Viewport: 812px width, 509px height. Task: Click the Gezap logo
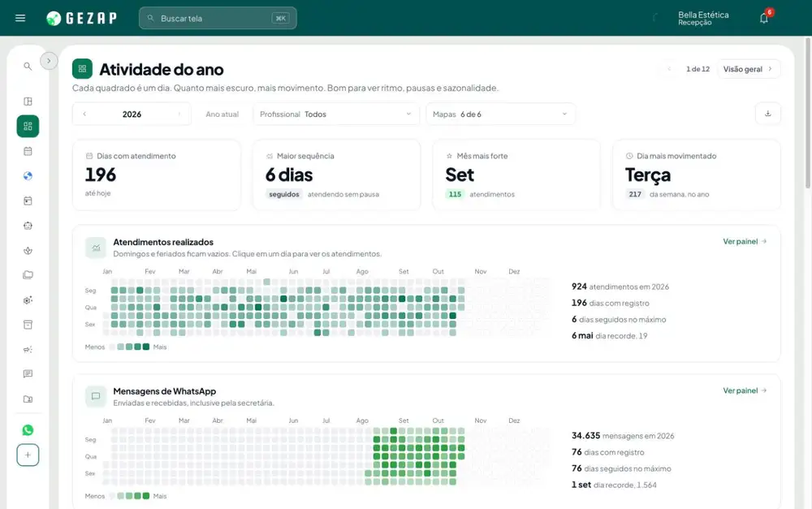(81, 18)
